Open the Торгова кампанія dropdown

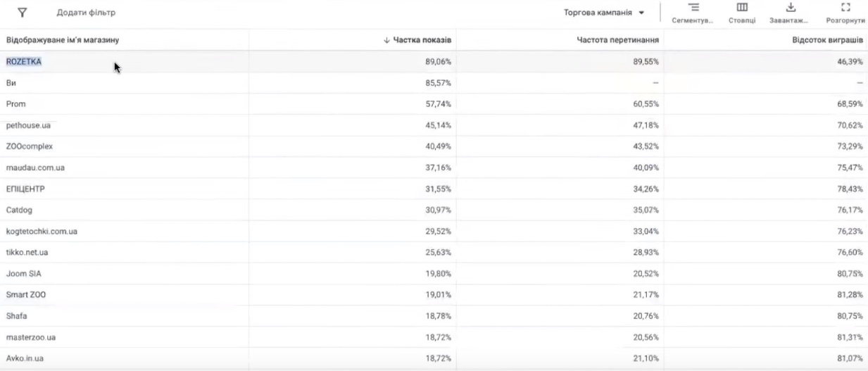[x=605, y=13]
